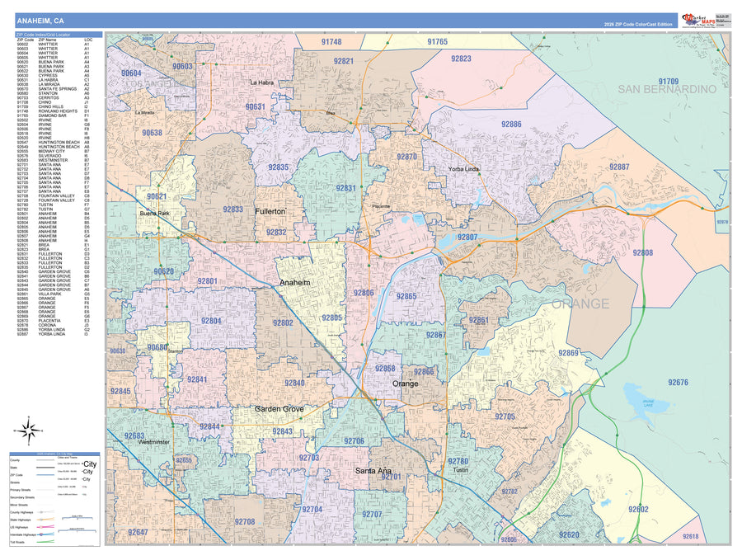Select ZIP area 92833 on the map

pyautogui.click(x=232, y=209)
